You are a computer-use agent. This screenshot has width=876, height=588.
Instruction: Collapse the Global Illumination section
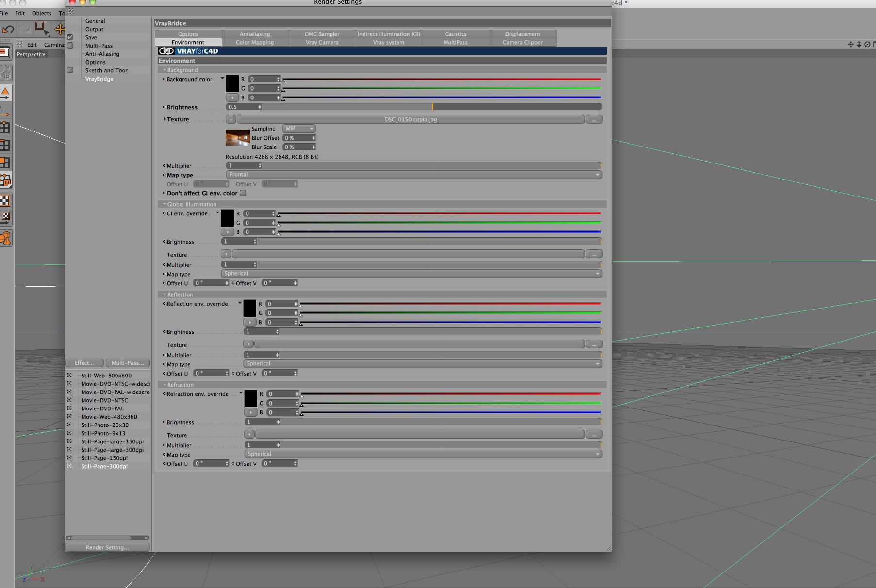coord(165,204)
